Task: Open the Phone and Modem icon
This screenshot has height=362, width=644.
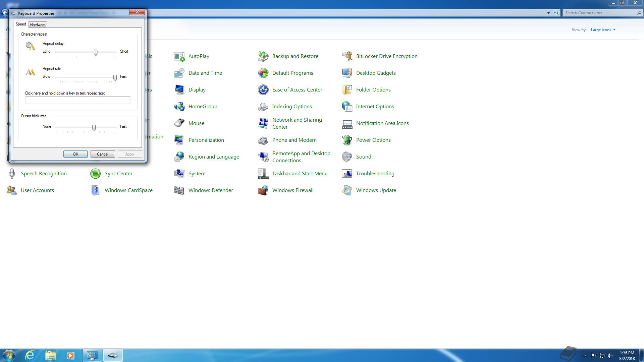Action: point(263,140)
